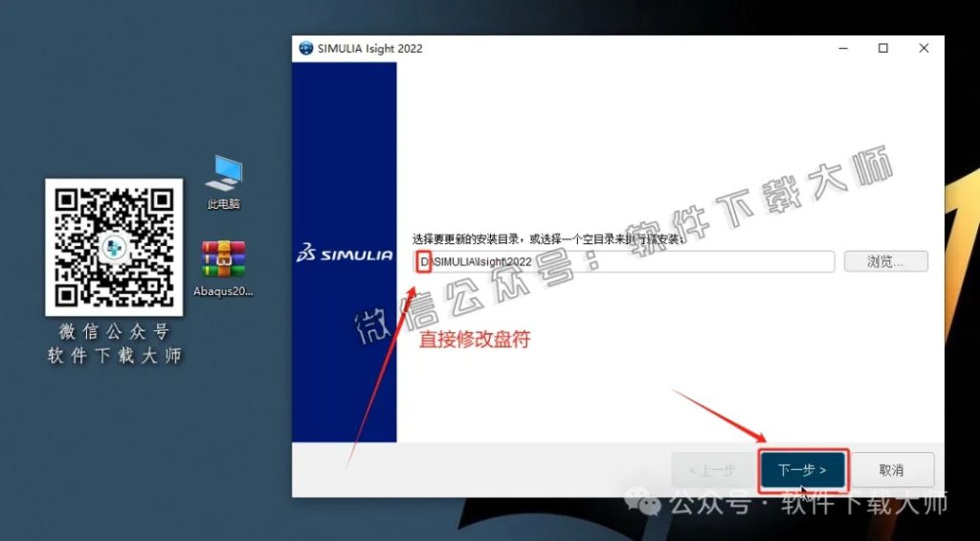Click the 选择要更新的安装目录 instruction text

coord(549,239)
